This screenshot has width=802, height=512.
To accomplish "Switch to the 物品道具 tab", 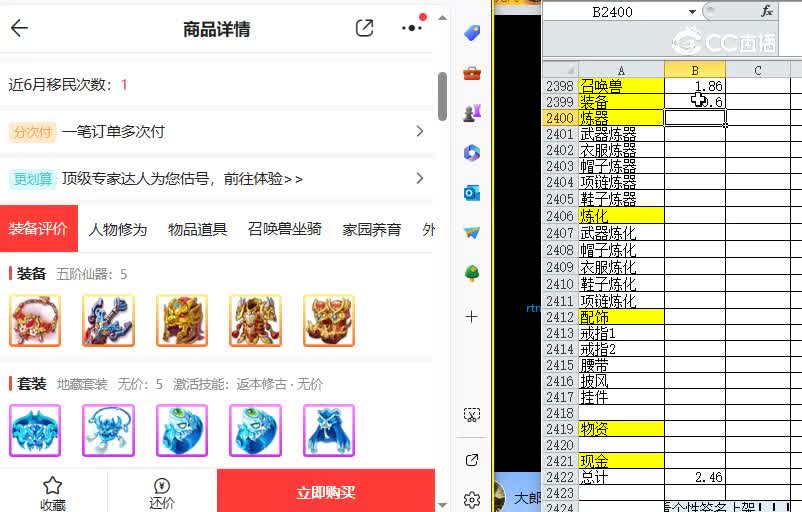I will [x=197, y=229].
